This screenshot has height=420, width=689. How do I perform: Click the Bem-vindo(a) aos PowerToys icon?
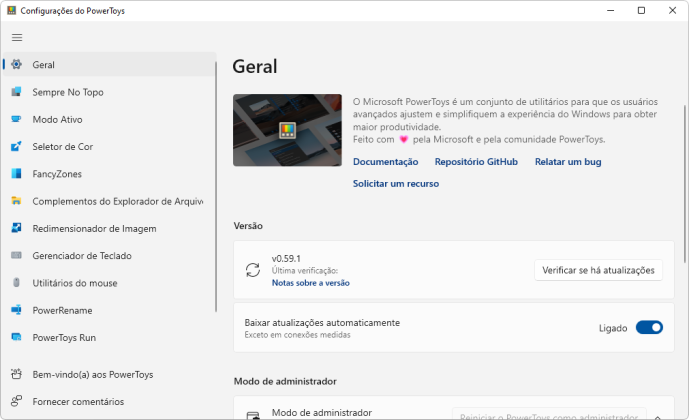tap(16, 374)
